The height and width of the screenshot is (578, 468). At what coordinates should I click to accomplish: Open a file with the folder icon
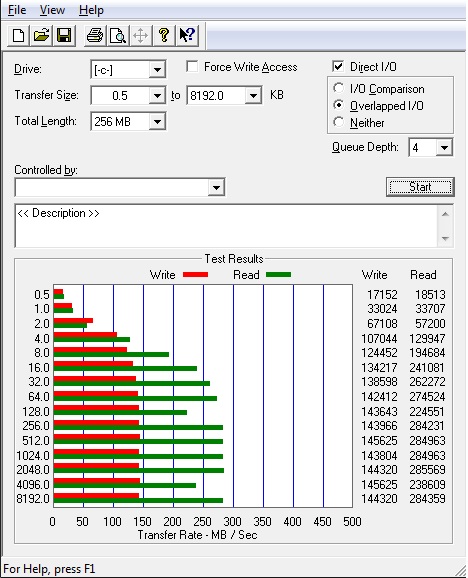click(42, 36)
